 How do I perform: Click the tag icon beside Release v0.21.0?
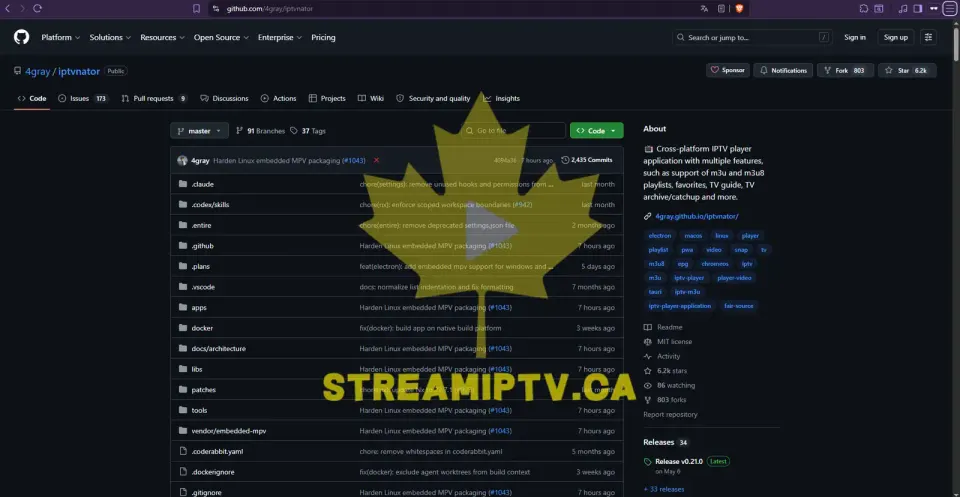tap(648, 462)
